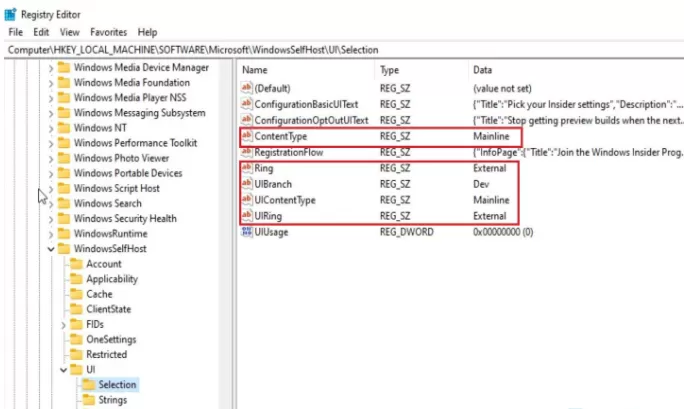Click the FIDs folder icon
This screenshot has height=409, width=684.
76,324
